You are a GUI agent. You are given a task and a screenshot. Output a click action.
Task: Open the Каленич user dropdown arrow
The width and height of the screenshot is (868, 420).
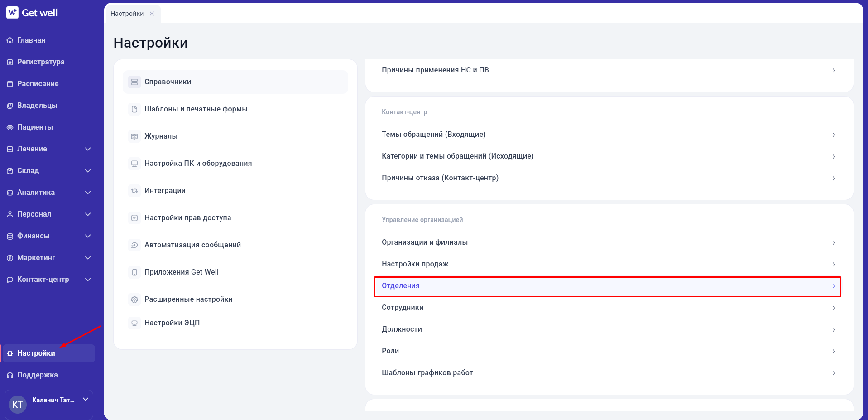click(86, 399)
